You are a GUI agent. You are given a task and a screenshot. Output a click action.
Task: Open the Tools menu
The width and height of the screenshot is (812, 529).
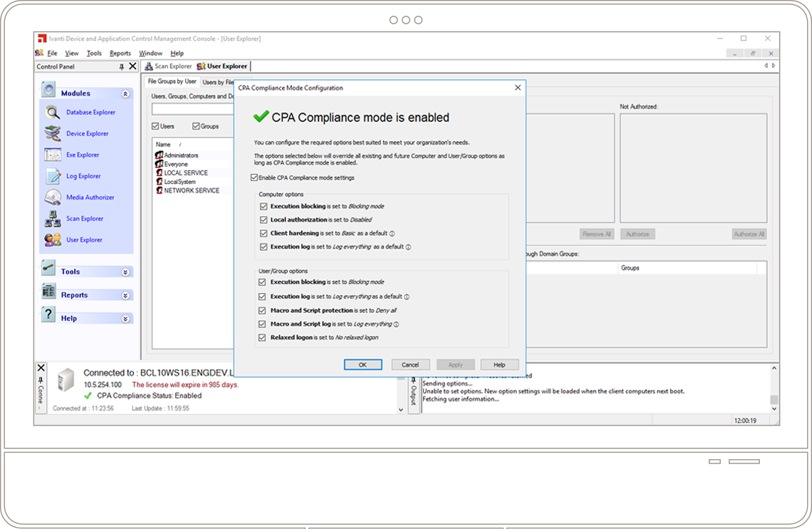(94, 53)
